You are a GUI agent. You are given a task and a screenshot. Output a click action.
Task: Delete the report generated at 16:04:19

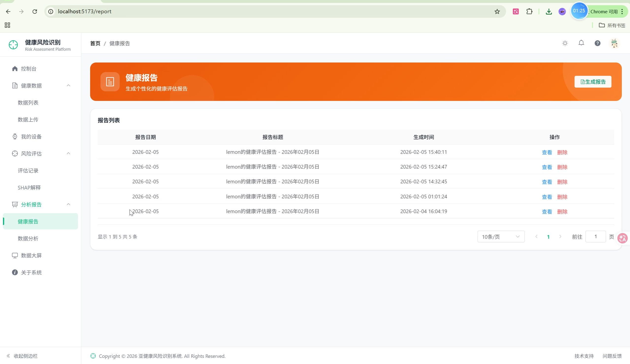click(562, 212)
